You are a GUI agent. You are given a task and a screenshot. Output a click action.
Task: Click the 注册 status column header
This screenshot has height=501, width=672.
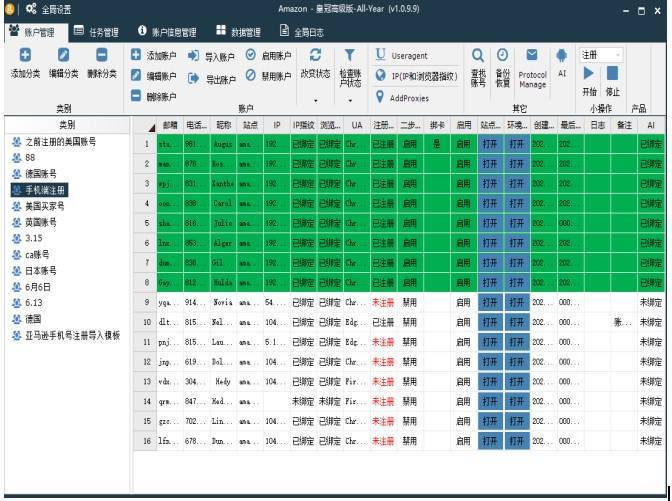click(384, 125)
